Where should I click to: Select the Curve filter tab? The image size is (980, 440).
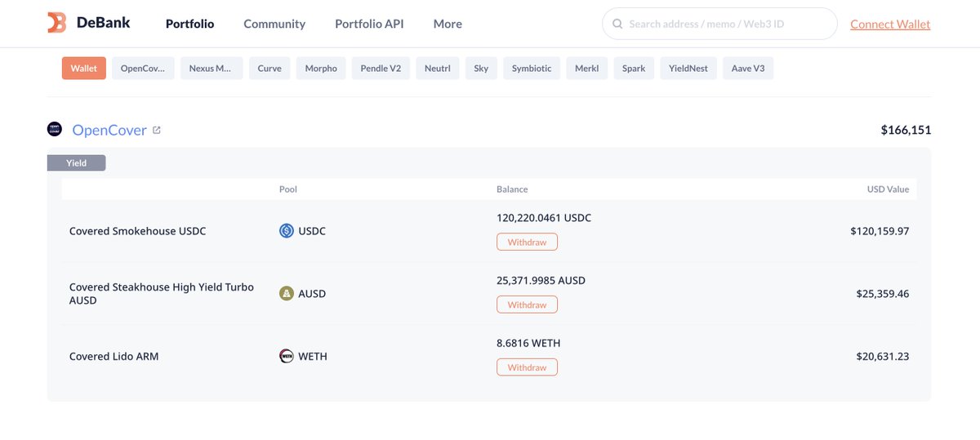269,69
